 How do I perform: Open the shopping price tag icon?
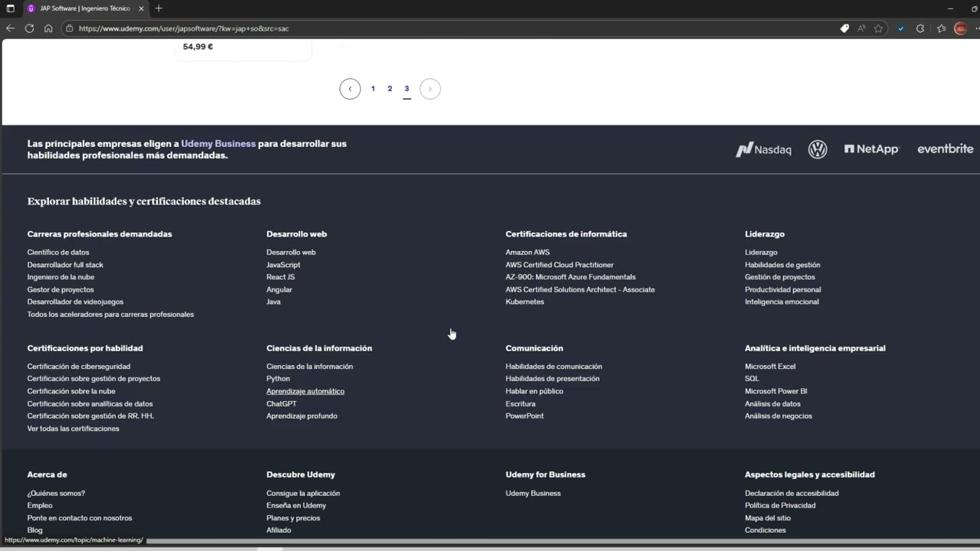tap(844, 28)
